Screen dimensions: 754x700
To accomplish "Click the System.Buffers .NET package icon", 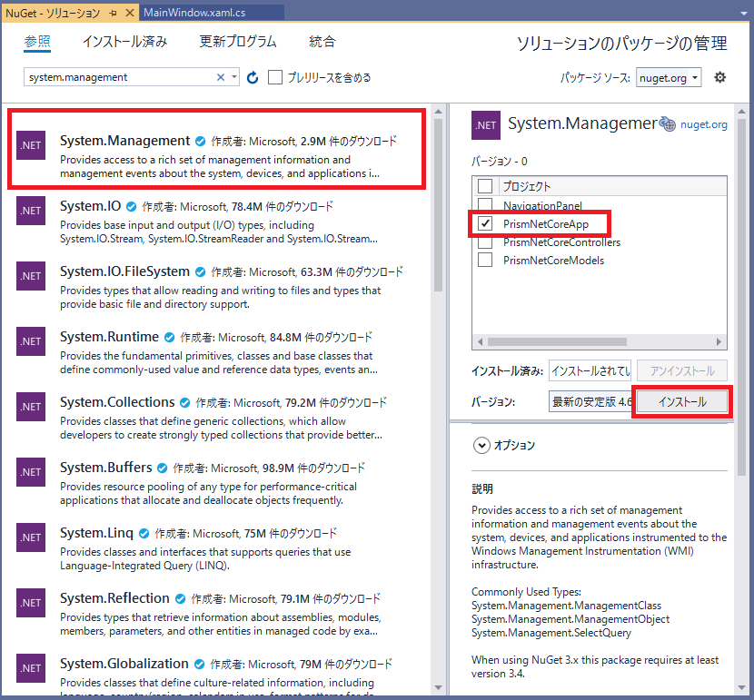I will tap(31, 472).
